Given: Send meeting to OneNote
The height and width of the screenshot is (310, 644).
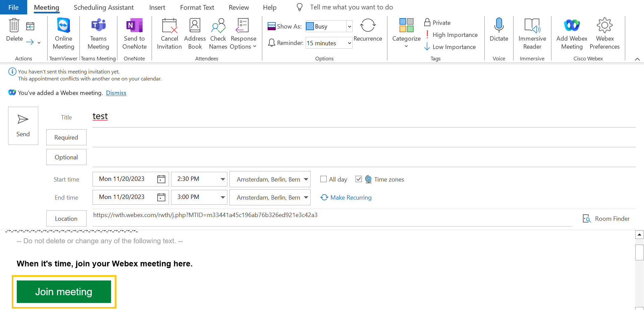Looking at the screenshot, I should 134,26.
